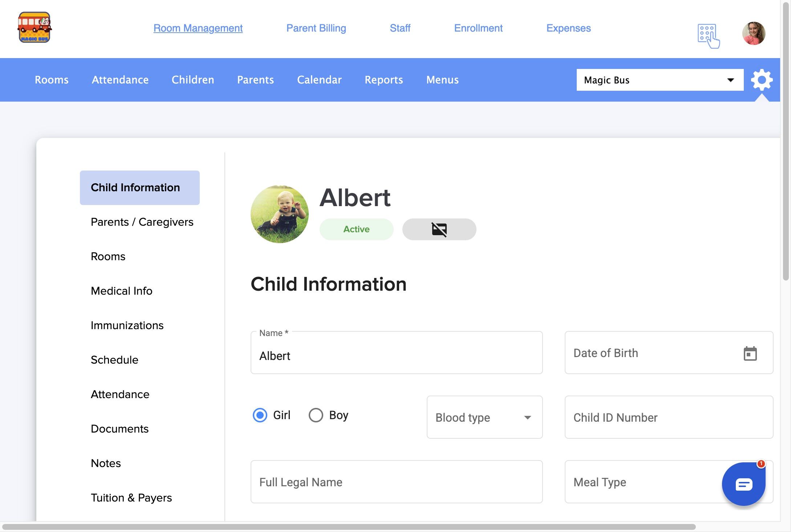Open the Blood type dropdown
This screenshot has width=791, height=532.
pos(484,417)
